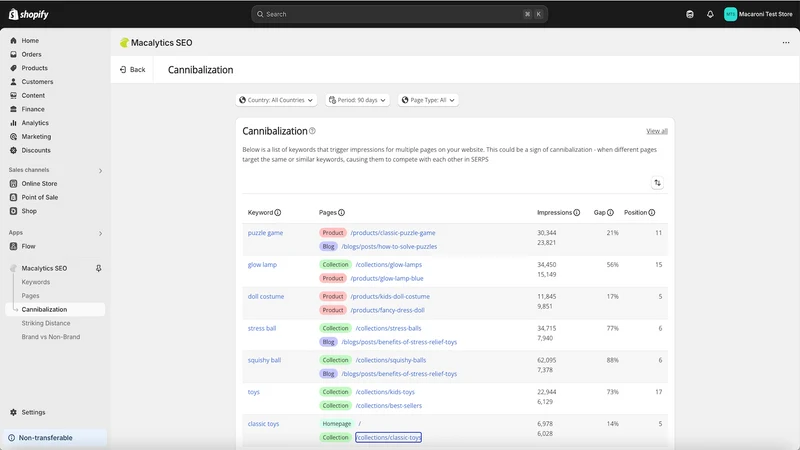Open the three-dot menu for Macalytics SEO
The width and height of the screenshot is (800, 450).
point(786,43)
